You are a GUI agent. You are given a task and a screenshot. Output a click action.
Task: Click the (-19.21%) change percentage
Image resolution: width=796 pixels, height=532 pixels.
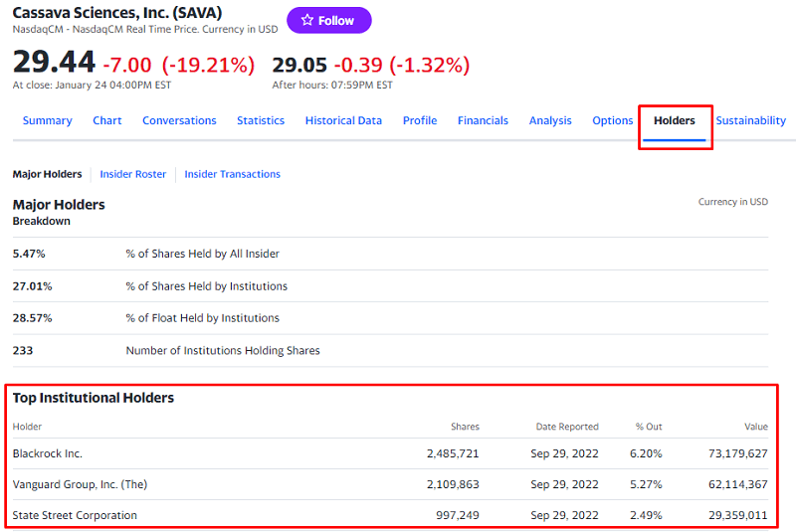208,65
